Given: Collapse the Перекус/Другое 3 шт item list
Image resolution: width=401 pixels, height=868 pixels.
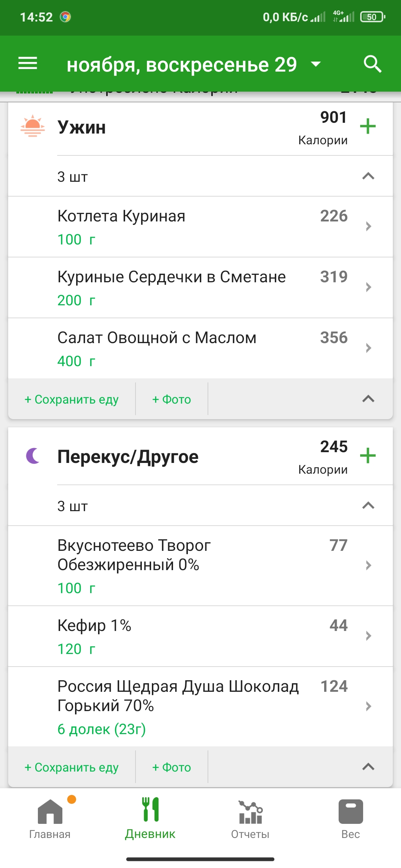Looking at the screenshot, I should pyautogui.click(x=368, y=506).
